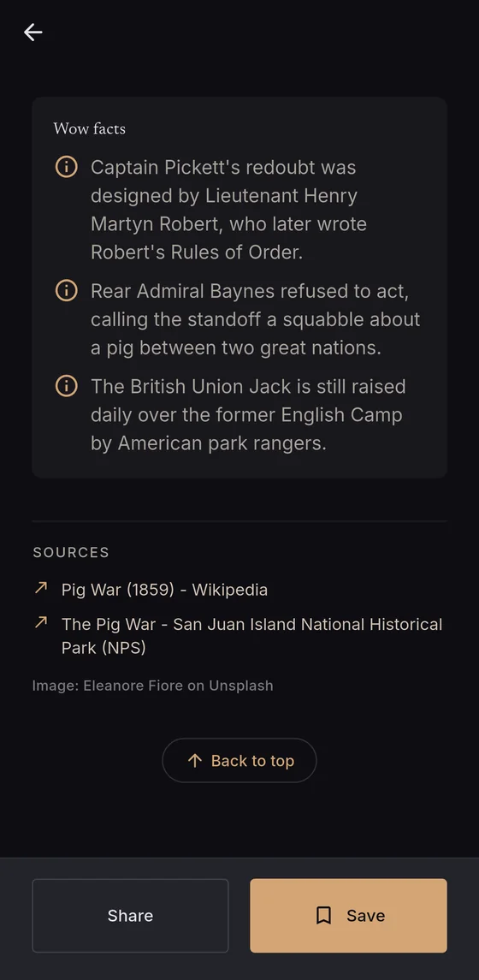Viewport: 479px width, 980px height.
Task: Open San Juan Island National Historical Park link
Action: pos(251,636)
